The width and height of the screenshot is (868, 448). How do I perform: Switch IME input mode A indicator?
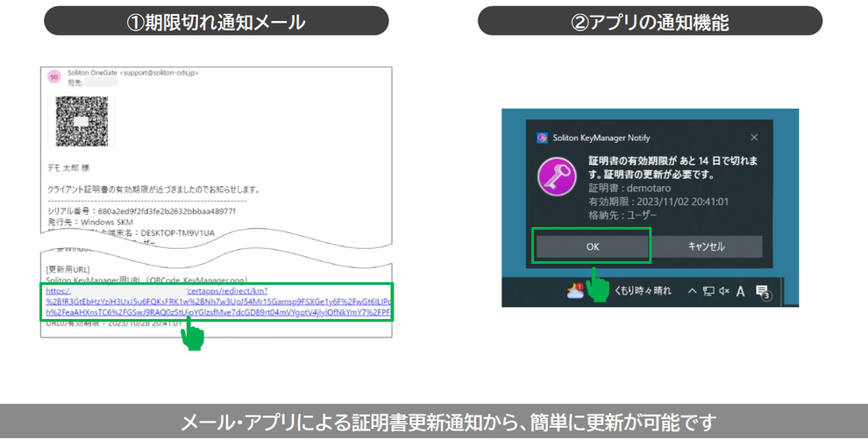tap(740, 291)
